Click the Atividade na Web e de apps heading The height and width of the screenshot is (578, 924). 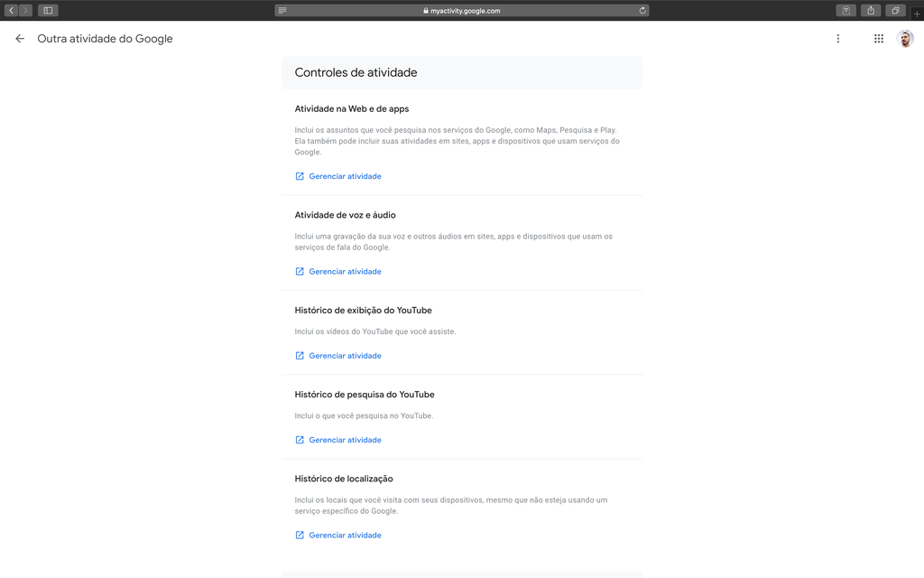pos(352,108)
